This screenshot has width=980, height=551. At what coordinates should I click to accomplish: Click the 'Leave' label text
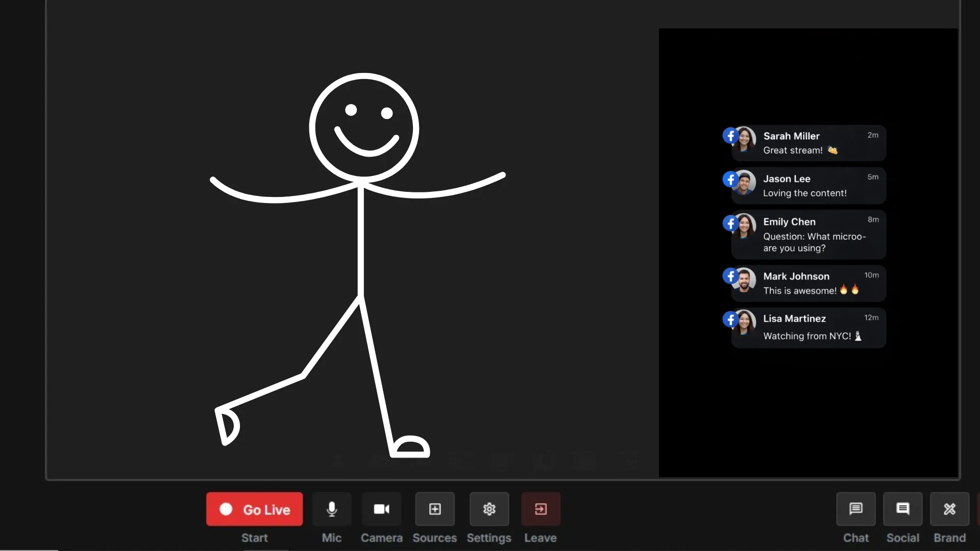pyautogui.click(x=541, y=538)
